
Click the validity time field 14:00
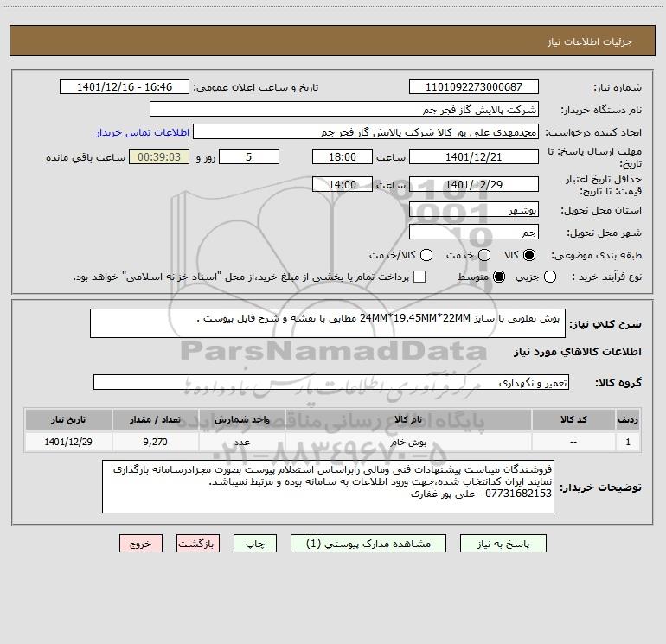pos(343,184)
